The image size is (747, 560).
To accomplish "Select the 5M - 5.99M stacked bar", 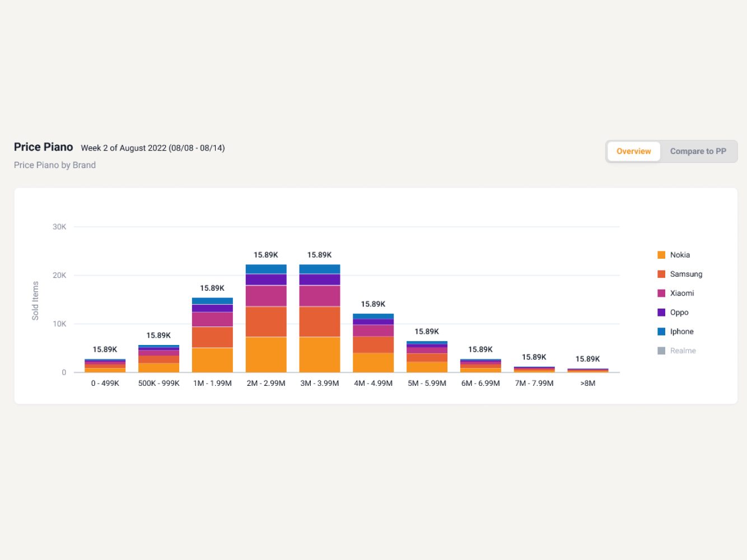I will (427, 357).
